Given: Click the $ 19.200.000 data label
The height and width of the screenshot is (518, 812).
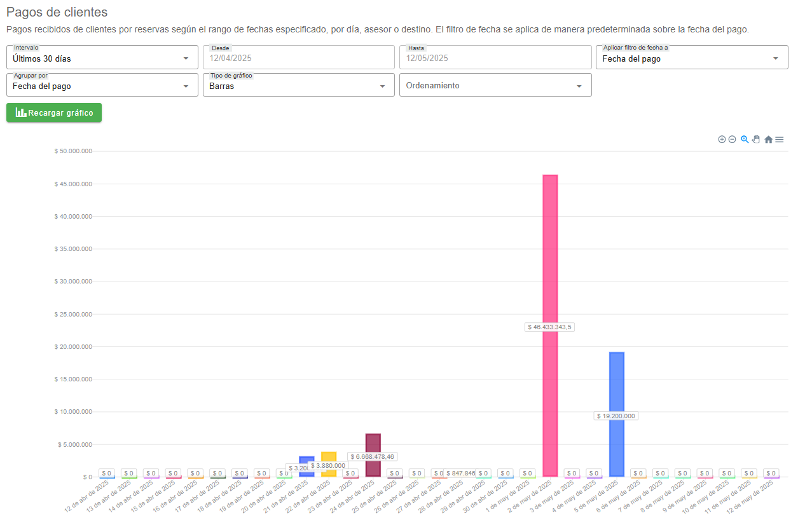Looking at the screenshot, I should 616,416.
